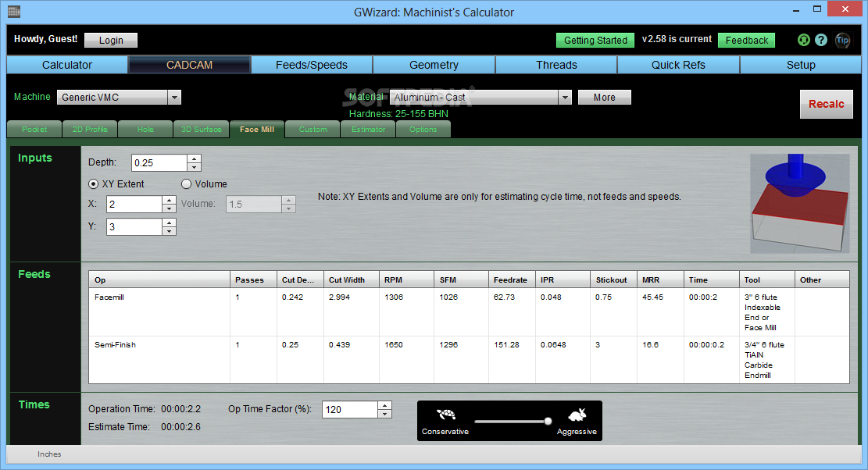Click the conservative-aggressive slider handle
Screen dimensions: 868x470
(x=548, y=422)
